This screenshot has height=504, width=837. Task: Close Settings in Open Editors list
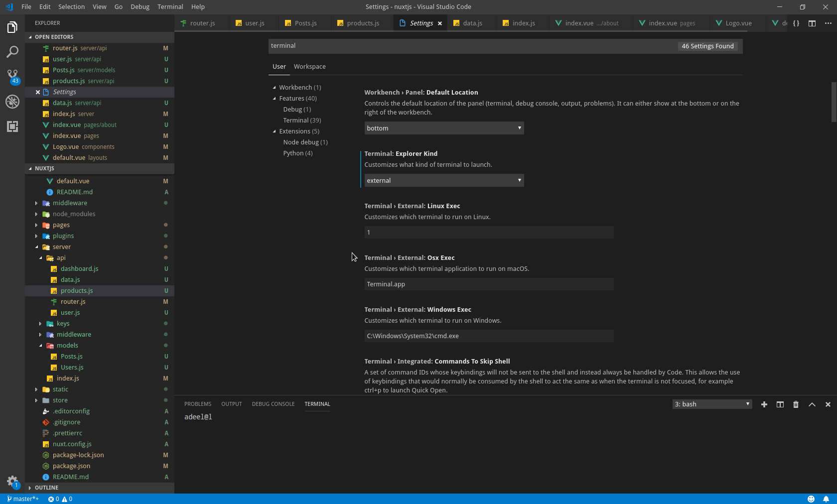pyautogui.click(x=38, y=92)
